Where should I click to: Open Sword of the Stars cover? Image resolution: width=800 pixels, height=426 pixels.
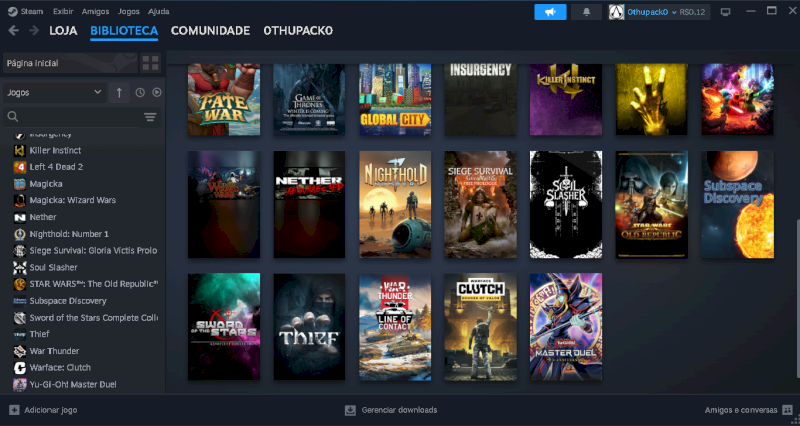click(223, 327)
